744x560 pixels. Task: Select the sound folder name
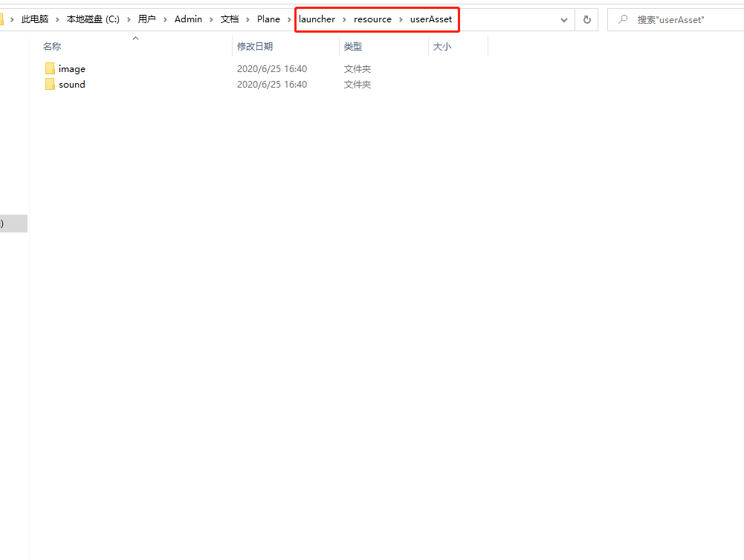point(72,85)
